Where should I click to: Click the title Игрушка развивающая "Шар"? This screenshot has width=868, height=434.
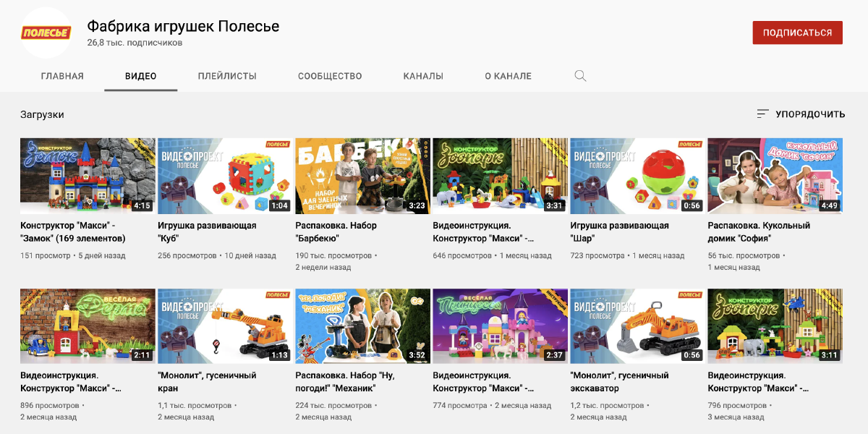click(x=619, y=231)
